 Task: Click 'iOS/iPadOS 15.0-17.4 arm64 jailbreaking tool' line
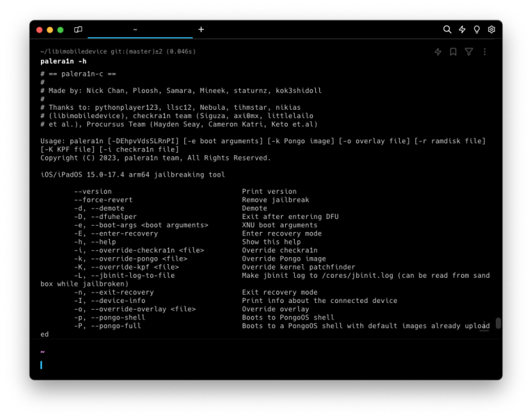pos(133,175)
